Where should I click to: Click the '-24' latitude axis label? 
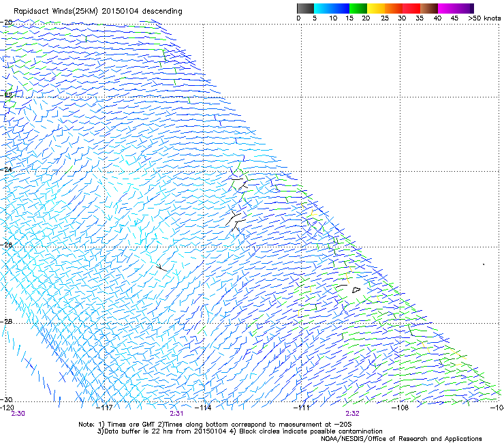[x=7, y=169]
